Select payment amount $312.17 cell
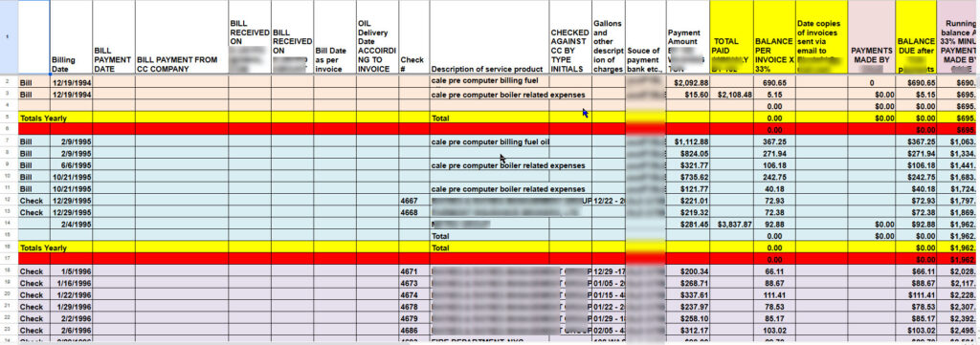 (688, 330)
